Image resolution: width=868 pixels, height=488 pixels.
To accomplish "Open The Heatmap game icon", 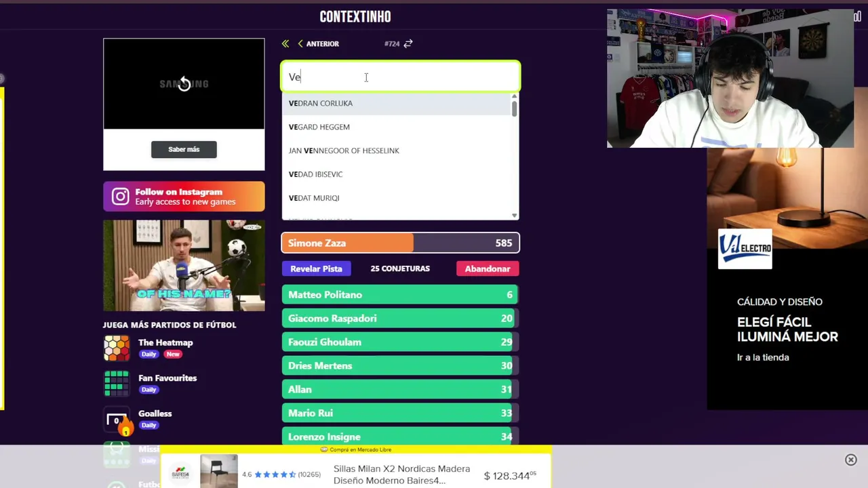I will 117,348.
